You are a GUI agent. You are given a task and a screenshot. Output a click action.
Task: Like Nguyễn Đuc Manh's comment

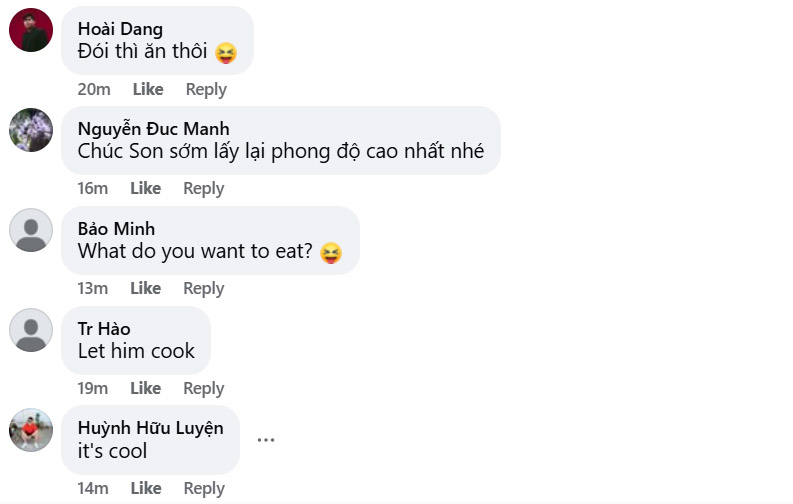(x=145, y=188)
